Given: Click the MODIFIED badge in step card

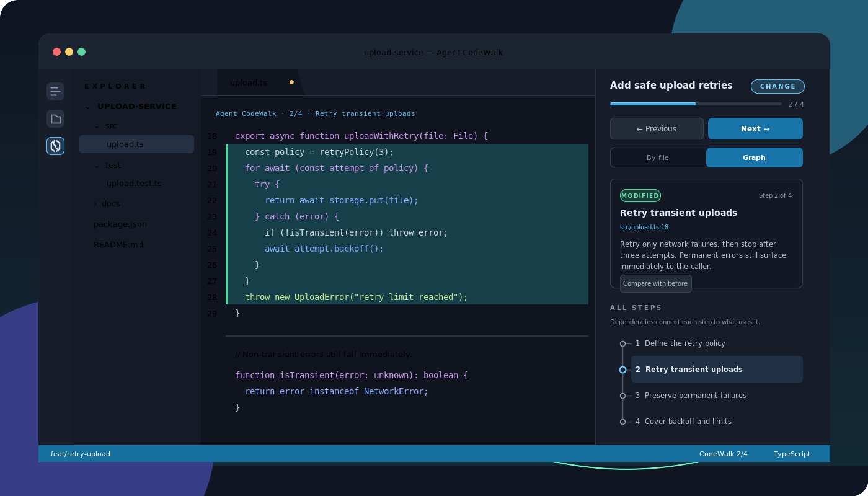Looking at the screenshot, I should pyautogui.click(x=640, y=196).
